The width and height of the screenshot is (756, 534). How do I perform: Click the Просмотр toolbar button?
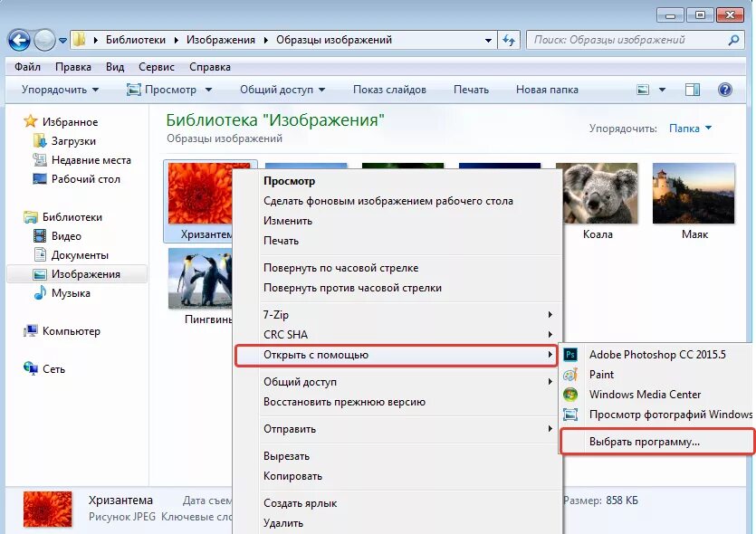pyautogui.click(x=162, y=90)
